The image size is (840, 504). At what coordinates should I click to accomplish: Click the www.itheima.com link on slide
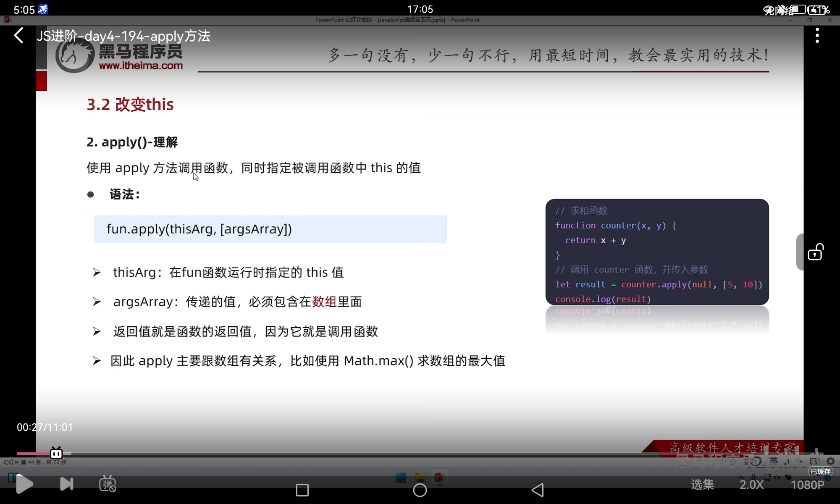pos(141,66)
